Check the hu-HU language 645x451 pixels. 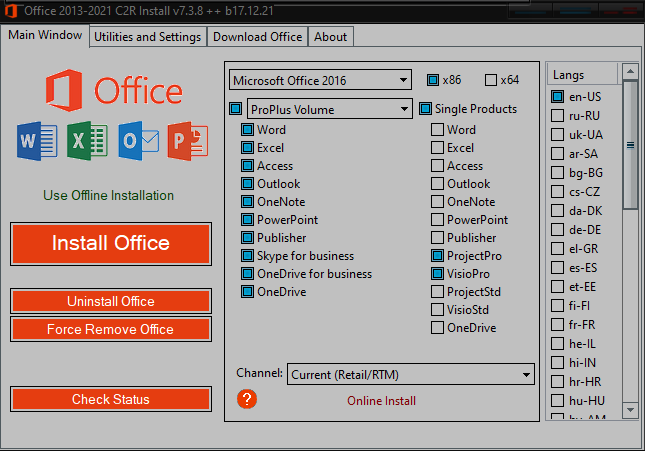coord(557,400)
